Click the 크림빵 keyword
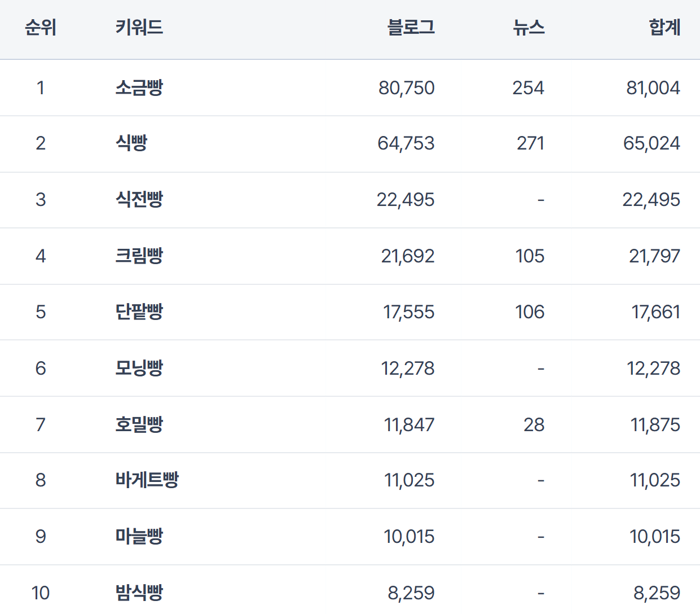700x614 pixels. coord(139,256)
